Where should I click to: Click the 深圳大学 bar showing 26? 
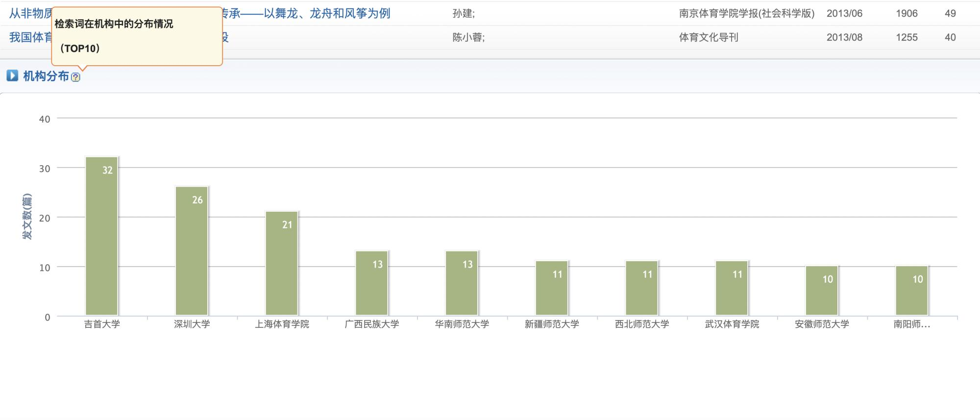pos(192,251)
